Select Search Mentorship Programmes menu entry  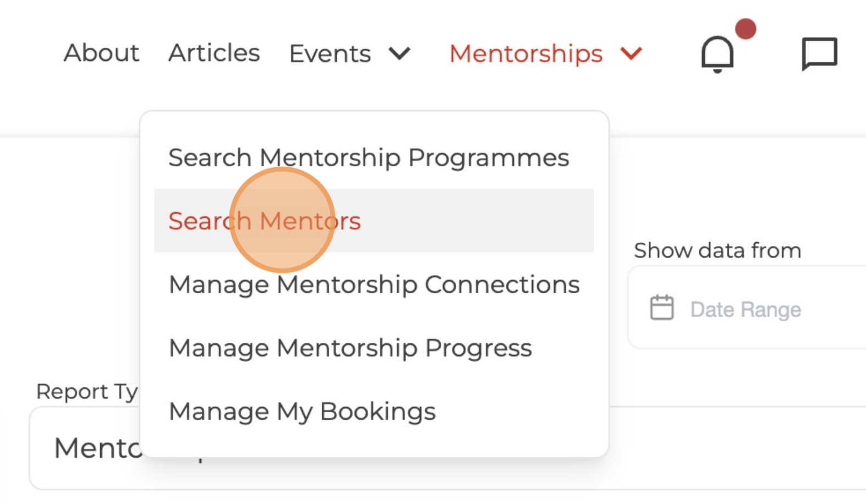pyautogui.click(x=369, y=158)
